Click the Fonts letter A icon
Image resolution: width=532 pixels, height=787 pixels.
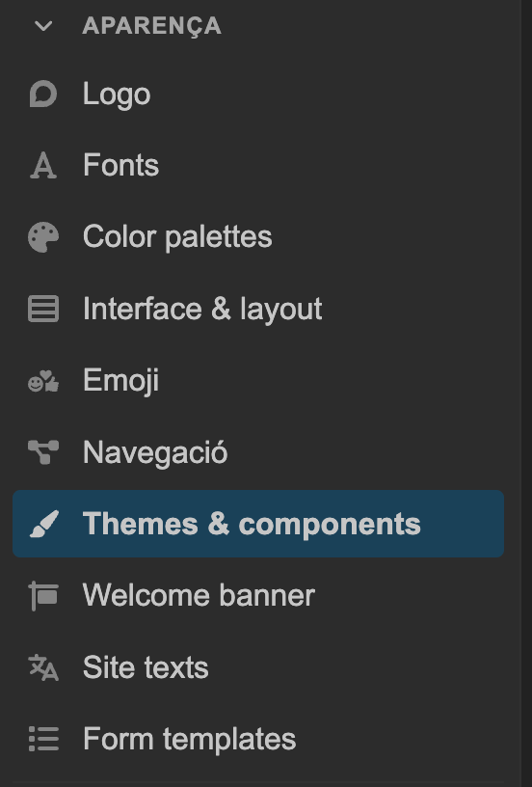tap(43, 166)
